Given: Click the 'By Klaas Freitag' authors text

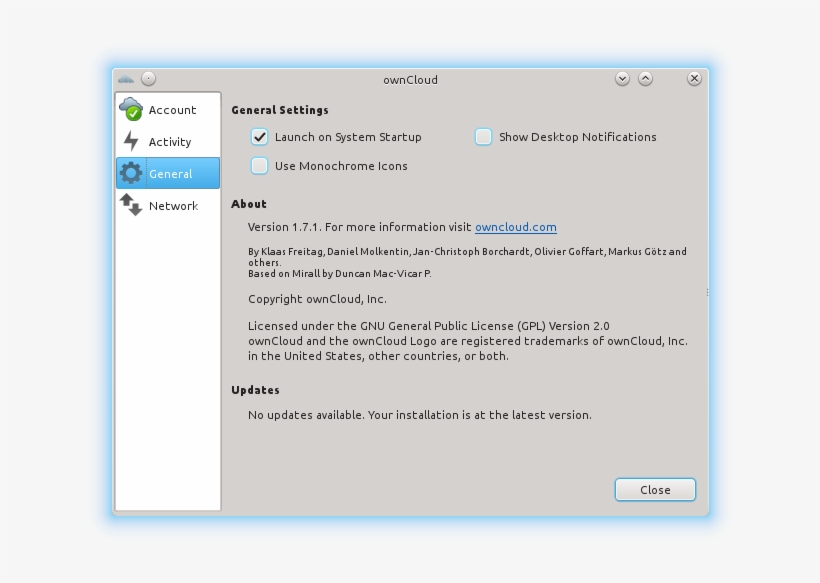Looking at the screenshot, I should click(x=467, y=257).
